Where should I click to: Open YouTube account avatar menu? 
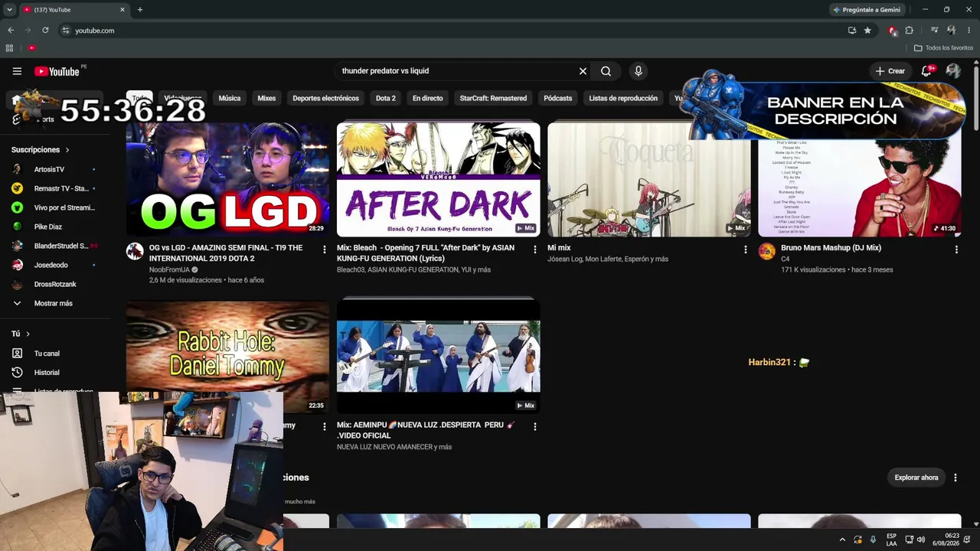[953, 71]
